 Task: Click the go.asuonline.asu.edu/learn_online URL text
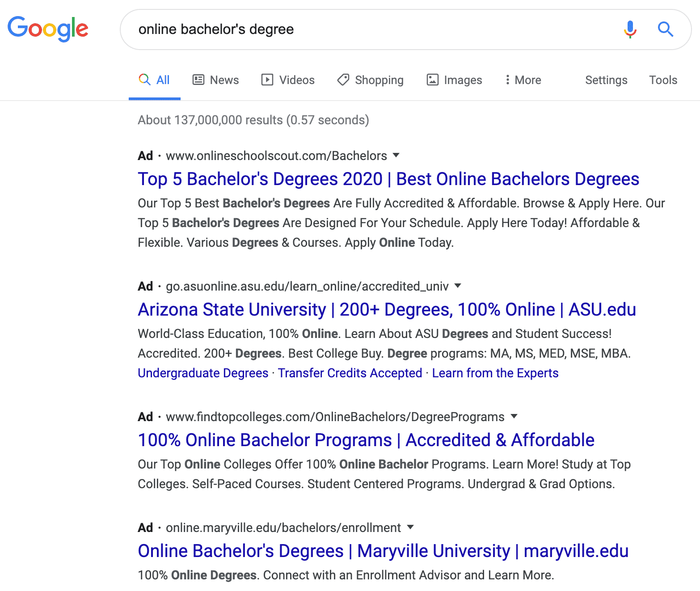307,286
